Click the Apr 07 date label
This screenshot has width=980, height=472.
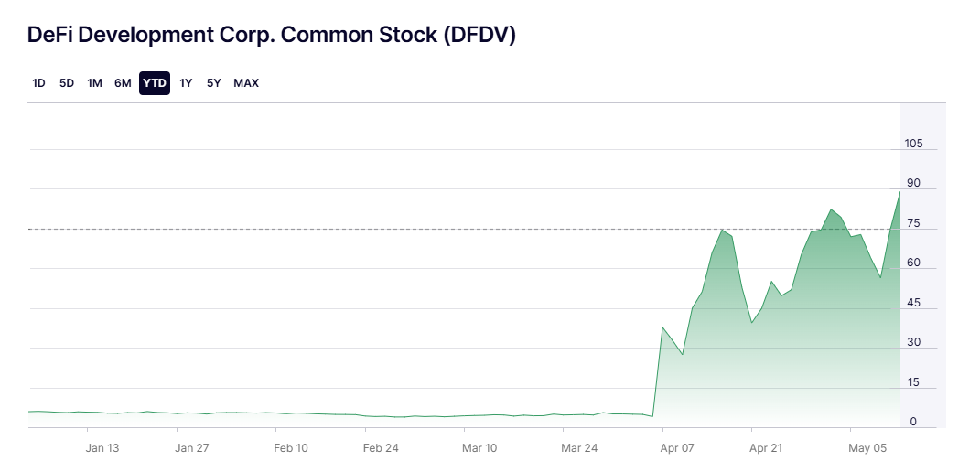tap(677, 448)
